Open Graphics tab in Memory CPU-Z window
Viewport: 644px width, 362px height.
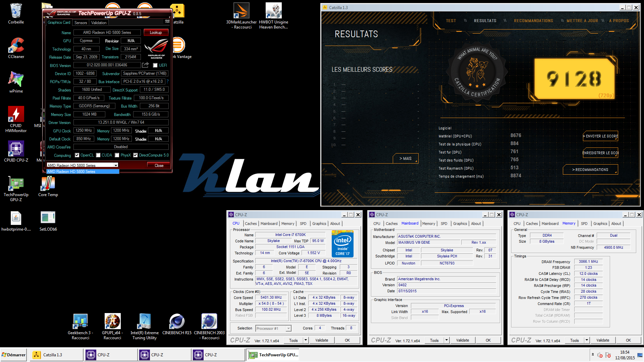click(600, 224)
